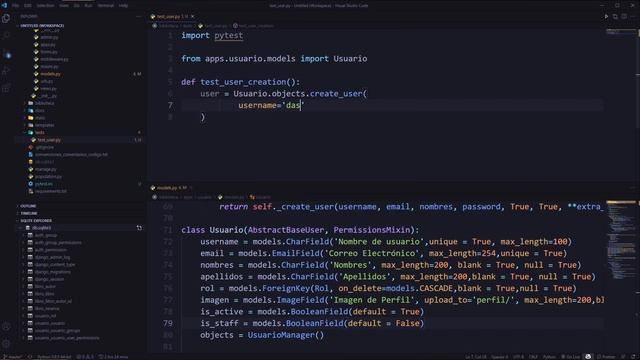This screenshot has width=640, height=360.
Task: Click the django_migrations table icon
Action: tap(30, 272)
